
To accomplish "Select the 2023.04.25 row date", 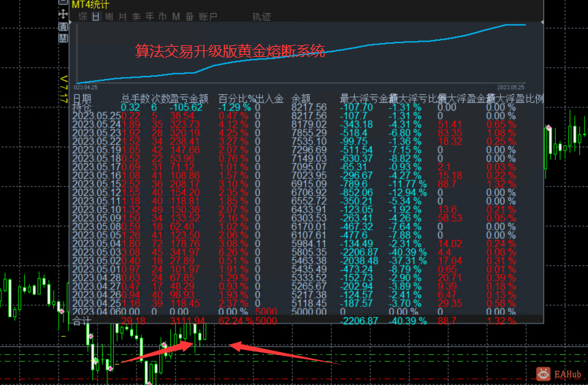I will [96, 303].
